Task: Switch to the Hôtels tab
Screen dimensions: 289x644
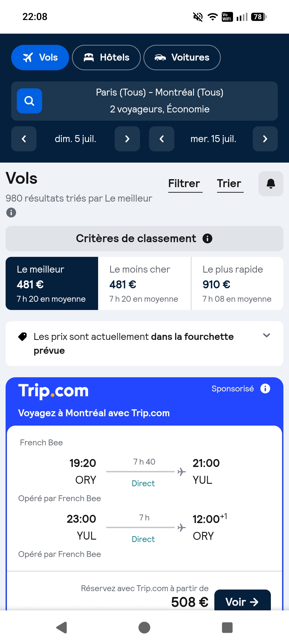Action: [106, 57]
